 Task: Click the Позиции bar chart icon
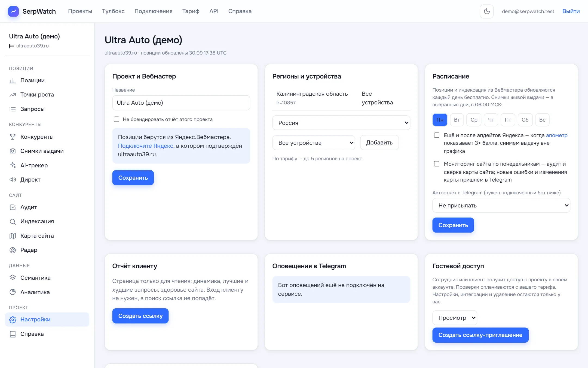point(13,80)
